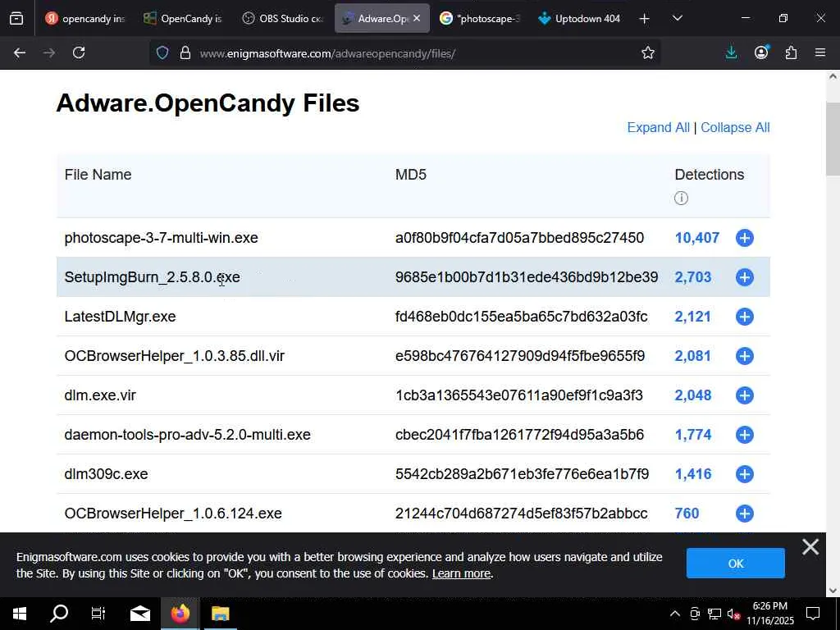Image resolution: width=840 pixels, height=630 pixels.
Task: Open the Mail app from taskbar
Action: [x=140, y=614]
